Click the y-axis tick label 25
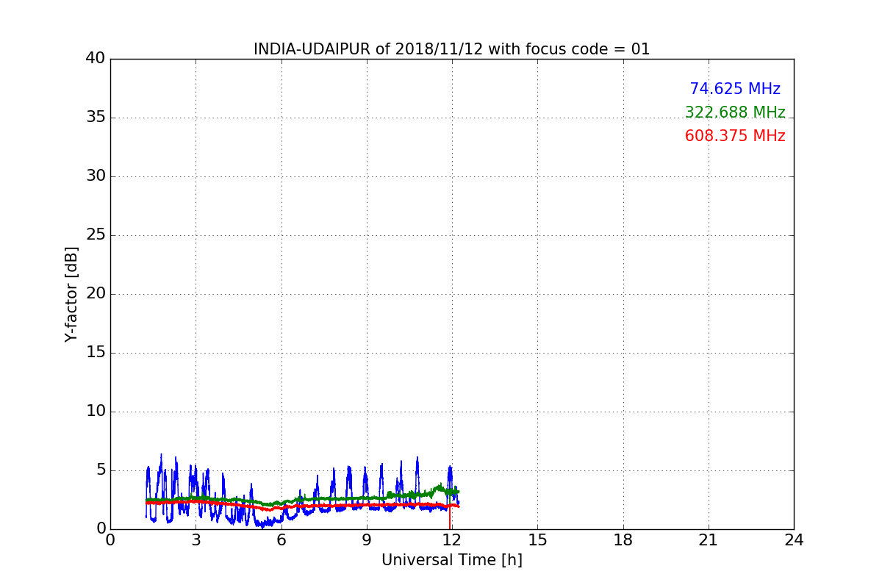The height and width of the screenshot is (588, 882). coord(95,235)
